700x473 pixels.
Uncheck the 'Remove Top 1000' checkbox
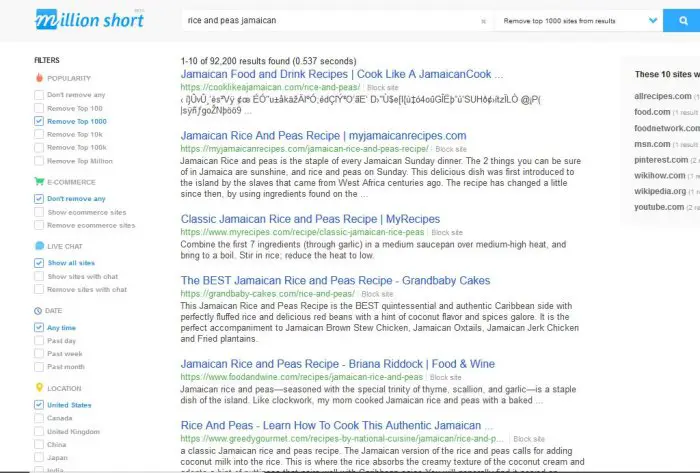pos(39,121)
